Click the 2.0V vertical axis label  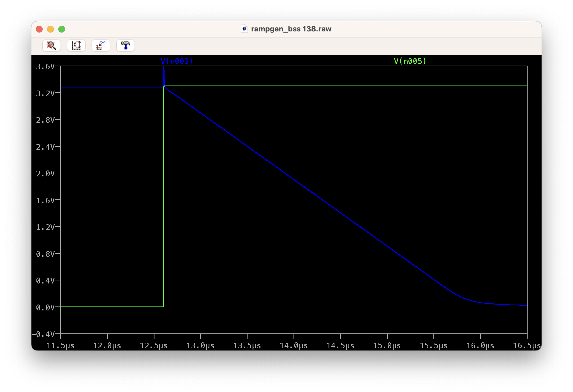pyautogui.click(x=45, y=174)
